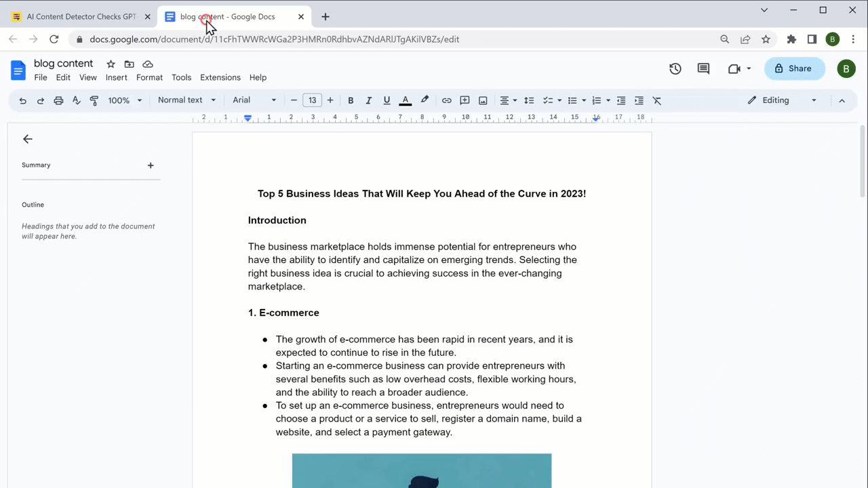Open the Arial font dropdown
This screenshot has height=488, width=868.
[x=254, y=100]
